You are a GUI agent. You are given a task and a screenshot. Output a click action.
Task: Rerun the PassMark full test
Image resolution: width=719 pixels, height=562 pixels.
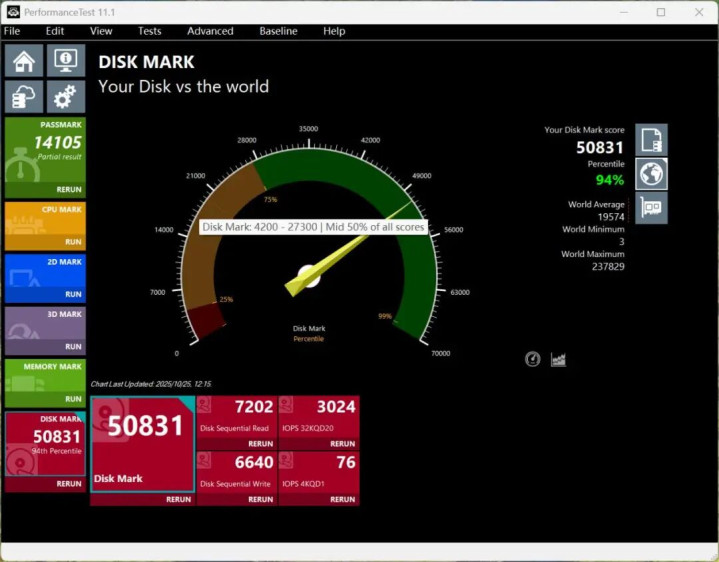(69, 189)
